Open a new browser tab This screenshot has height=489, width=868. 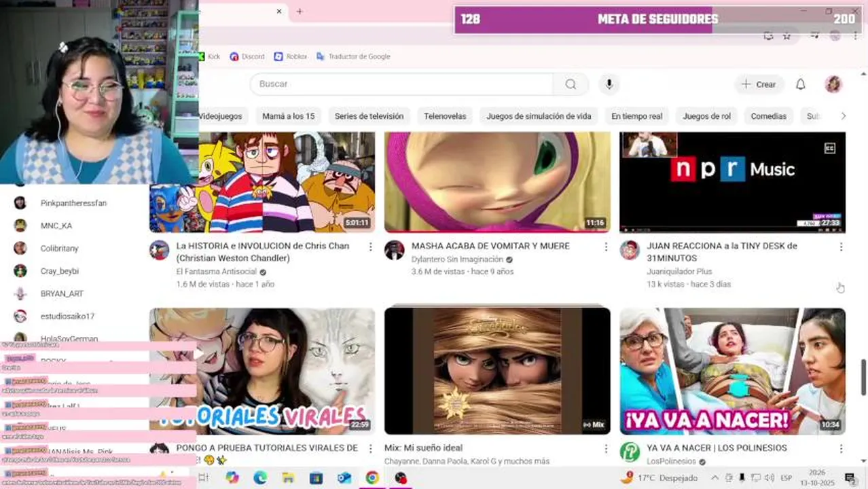(300, 12)
